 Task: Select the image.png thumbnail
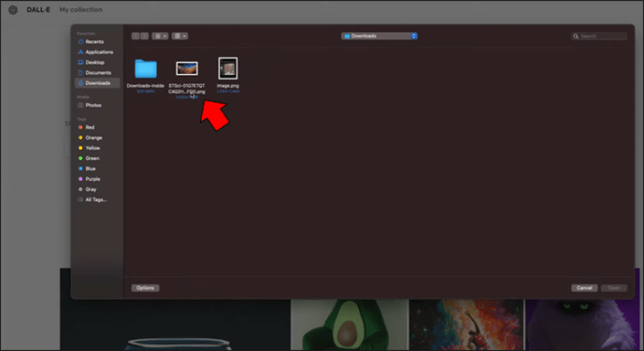point(228,68)
